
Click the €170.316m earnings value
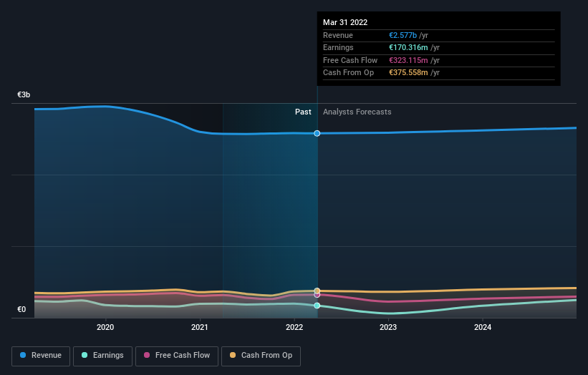tap(408, 47)
